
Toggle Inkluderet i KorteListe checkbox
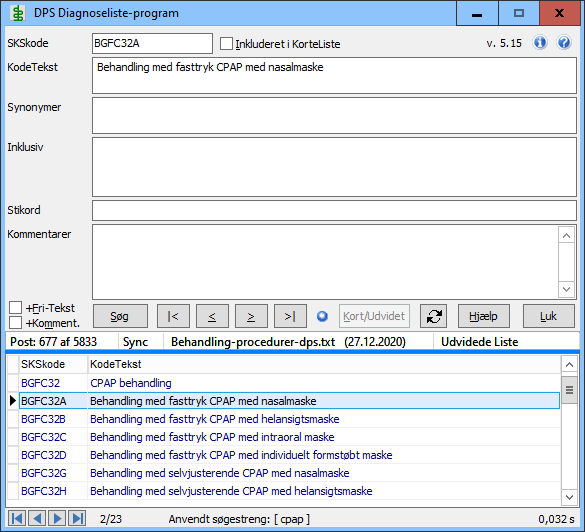226,43
